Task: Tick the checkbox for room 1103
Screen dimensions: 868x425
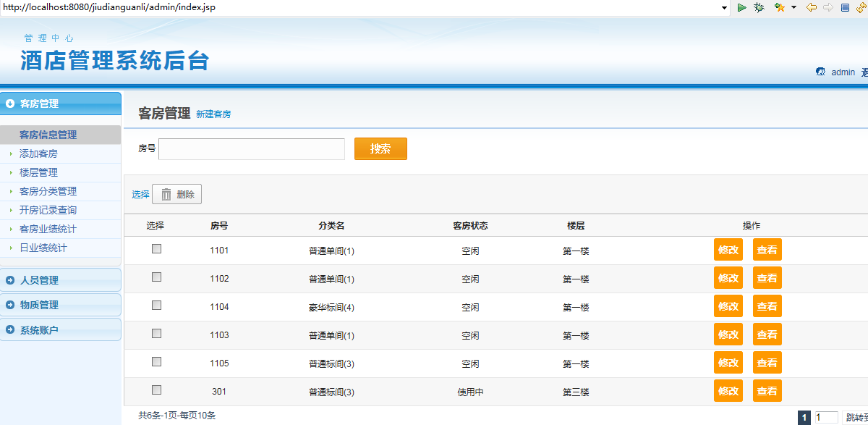Action: tap(156, 333)
